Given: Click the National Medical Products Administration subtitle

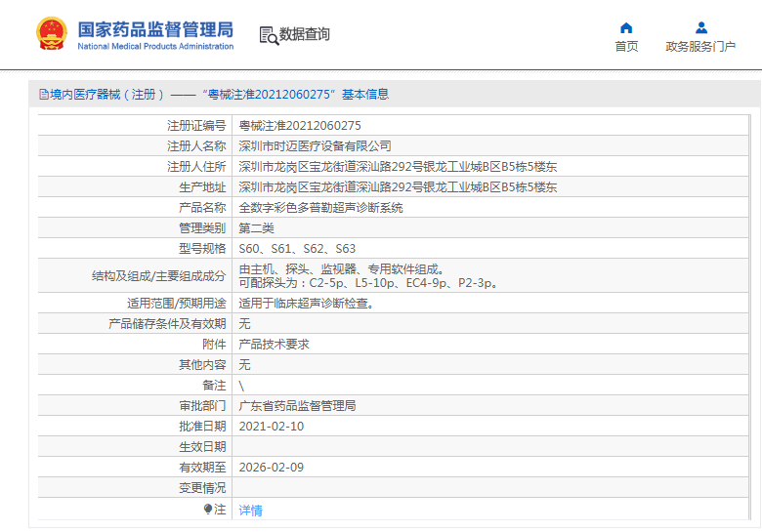Looking at the screenshot, I should pyautogui.click(x=155, y=46).
